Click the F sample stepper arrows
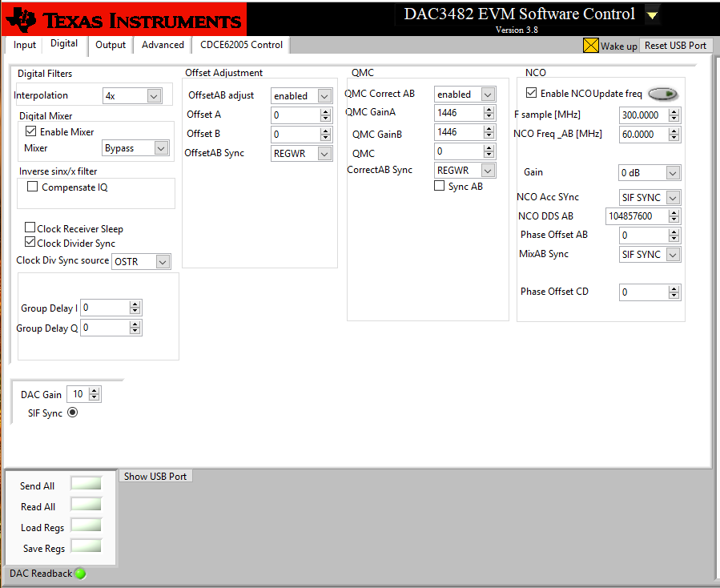 pyautogui.click(x=674, y=115)
